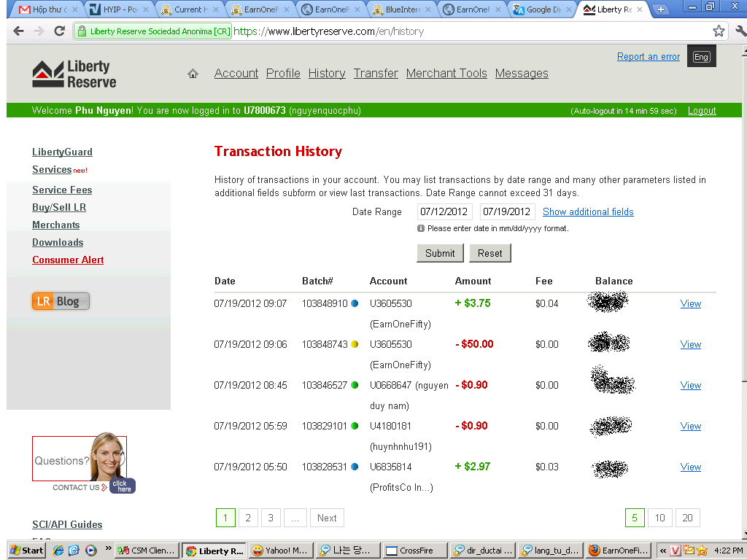The image size is (747, 560).
Task: Switch to the HYIP browser tab
Action: (x=118, y=9)
